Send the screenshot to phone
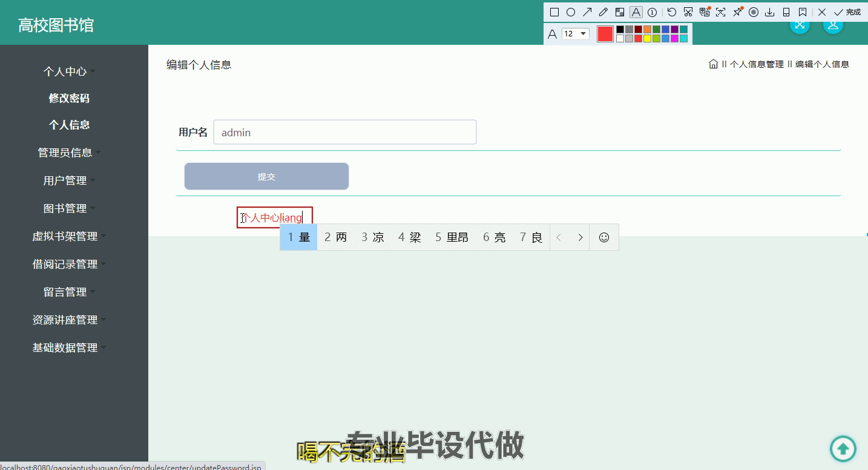This screenshot has width=868, height=470. [x=786, y=12]
